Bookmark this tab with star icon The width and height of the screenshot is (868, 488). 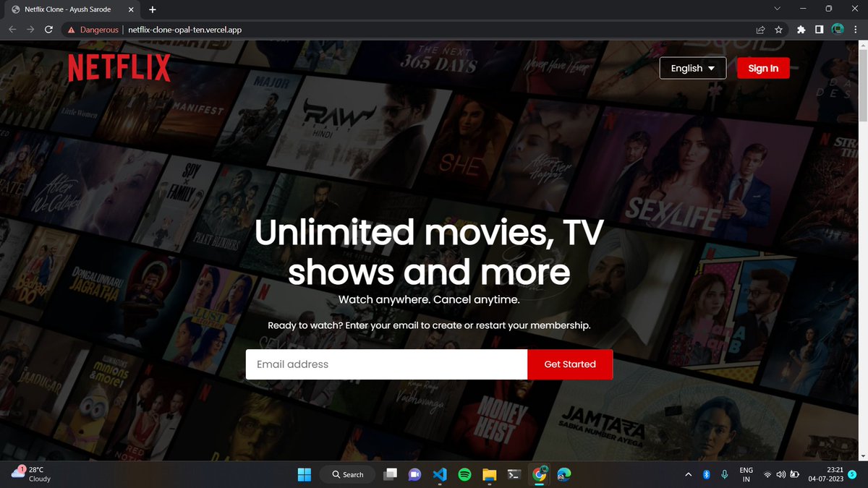778,30
